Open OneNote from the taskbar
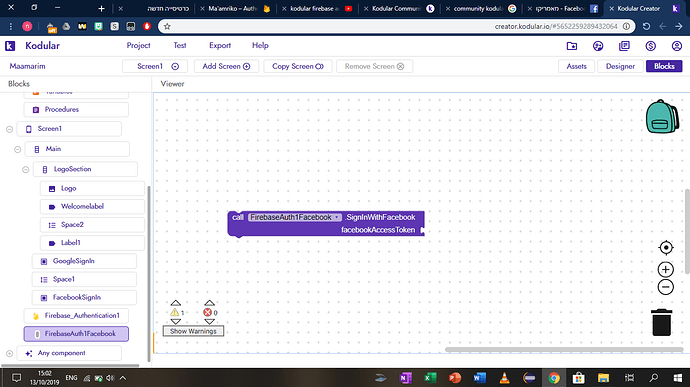The width and height of the screenshot is (690, 387). (x=405, y=378)
